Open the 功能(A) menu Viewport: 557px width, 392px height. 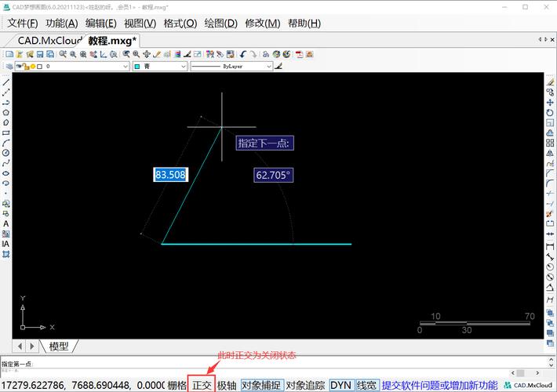(62, 24)
